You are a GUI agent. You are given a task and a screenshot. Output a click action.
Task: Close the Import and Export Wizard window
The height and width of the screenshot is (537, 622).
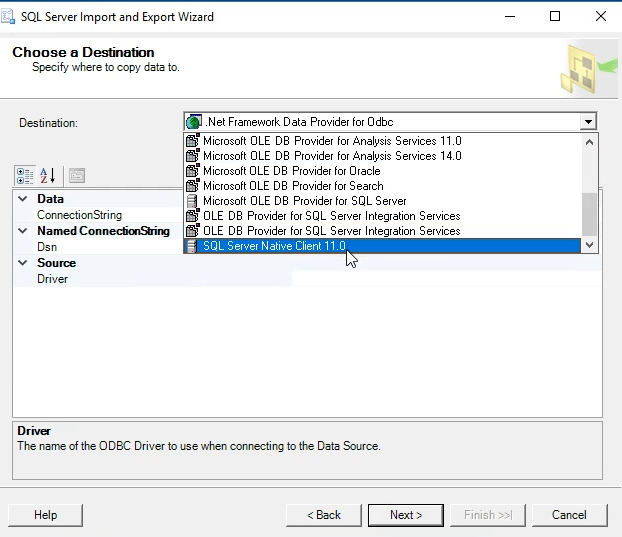(601, 17)
